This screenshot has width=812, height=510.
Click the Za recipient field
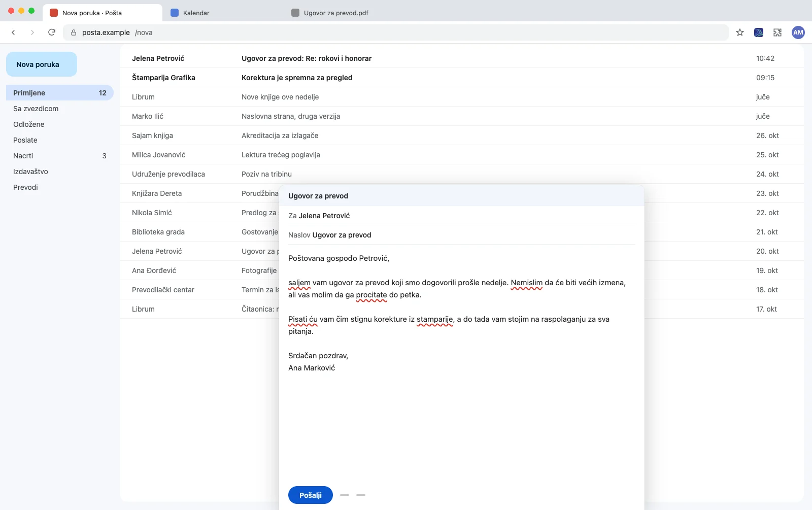[x=462, y=216]
